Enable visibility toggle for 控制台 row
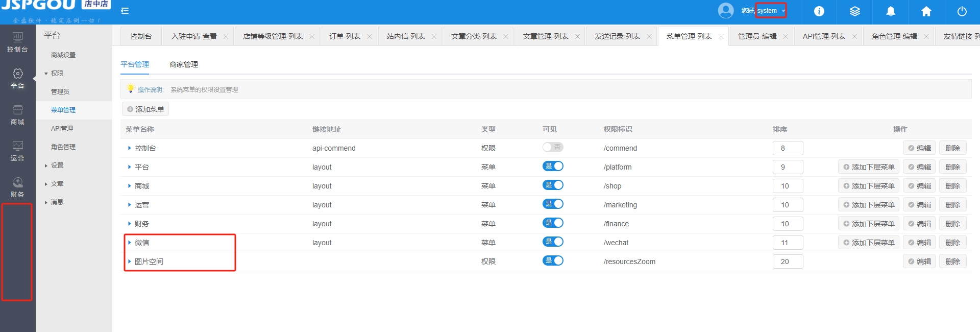The width and height of the screenshot is (980, 332). [x=553, y=147]
